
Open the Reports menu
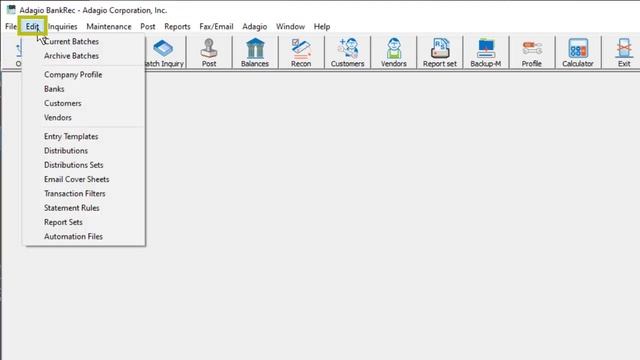(x=178, y=27)
